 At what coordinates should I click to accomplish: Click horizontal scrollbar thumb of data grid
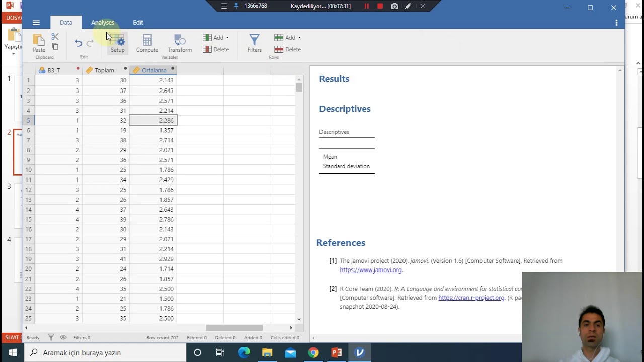pyautogui.click(x=234, y=328)
